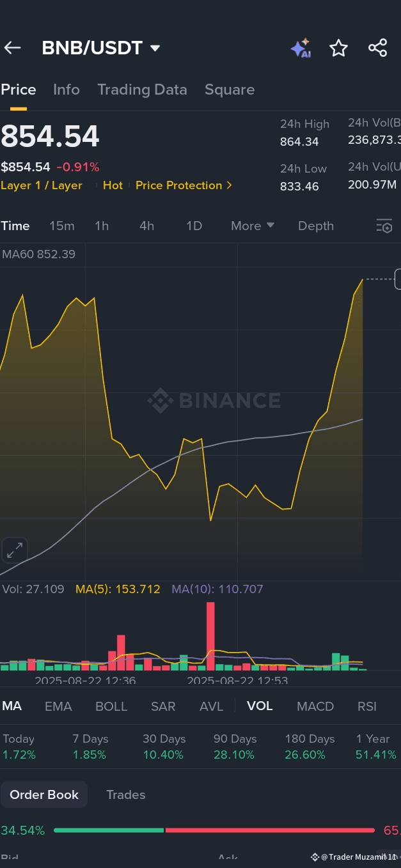Screen dimensions: 401x868
Task: Tap the back arrow icon
Action: pos(13,48)
